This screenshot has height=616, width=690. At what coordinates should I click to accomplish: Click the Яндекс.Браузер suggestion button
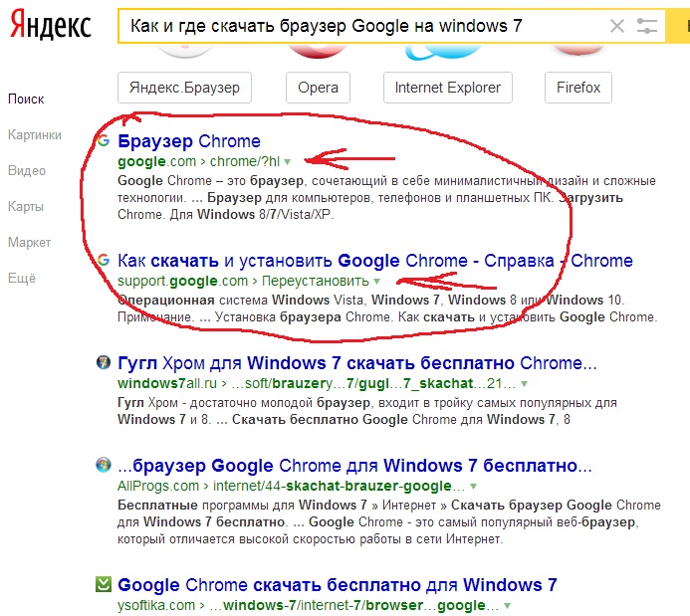tap(184, 88)
